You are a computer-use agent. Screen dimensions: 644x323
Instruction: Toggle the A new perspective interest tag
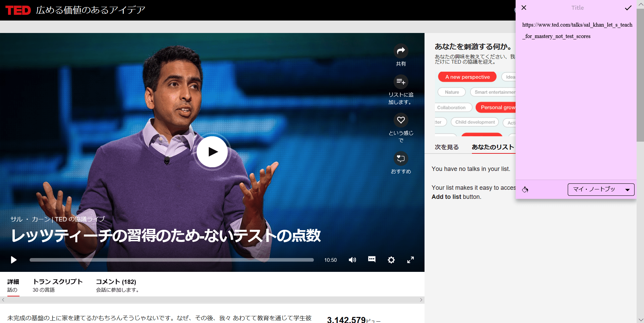pyautogui.click(x=467, y=77)
